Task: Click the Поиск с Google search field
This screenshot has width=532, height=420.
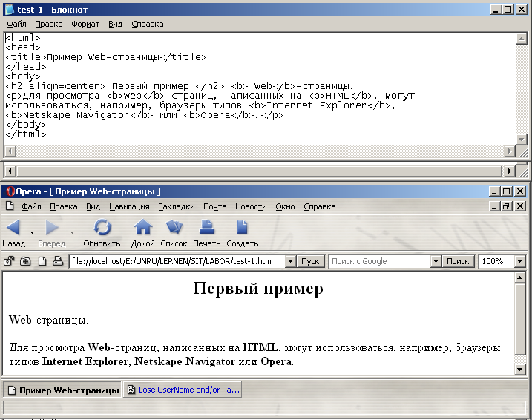Action: coord(380,261)
